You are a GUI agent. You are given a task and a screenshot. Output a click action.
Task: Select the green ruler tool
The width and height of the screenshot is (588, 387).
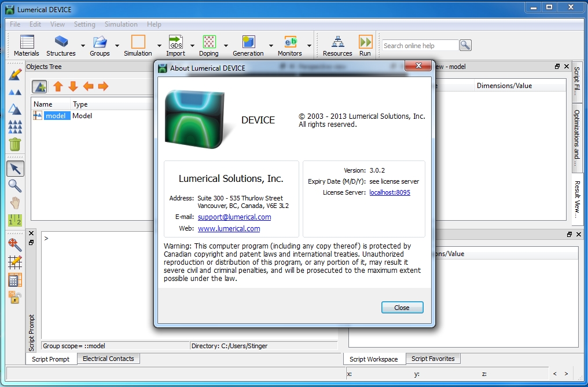(x=15, y=220)
